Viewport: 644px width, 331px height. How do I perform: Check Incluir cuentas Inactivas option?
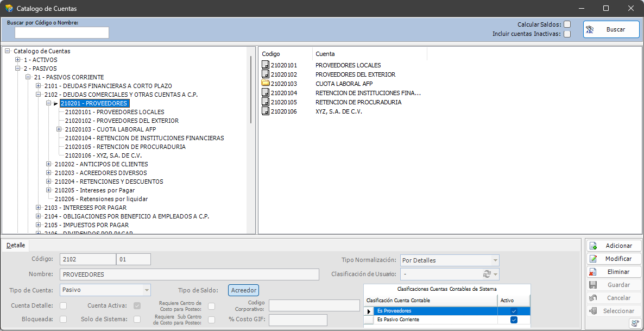[567, 33]
